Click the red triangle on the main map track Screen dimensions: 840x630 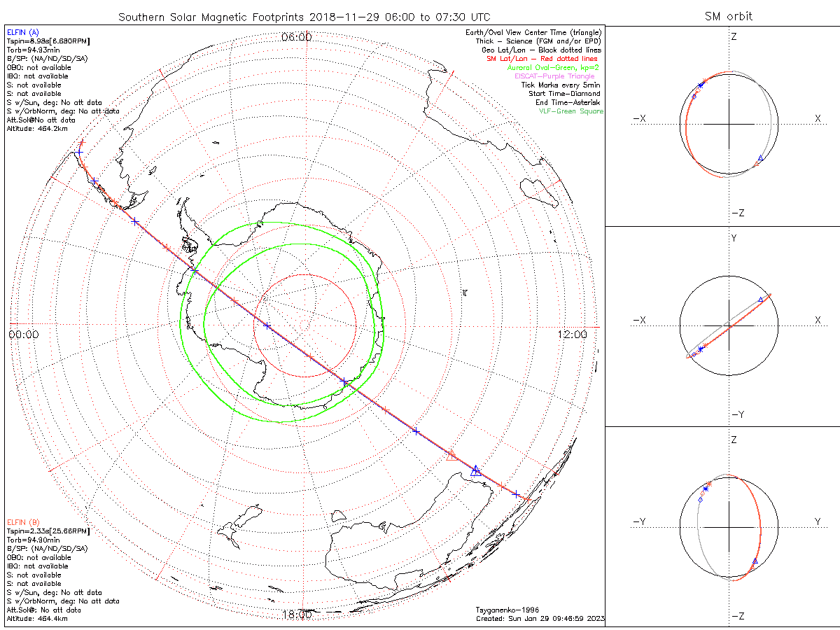pyautogui.click(x=451, y=455)
